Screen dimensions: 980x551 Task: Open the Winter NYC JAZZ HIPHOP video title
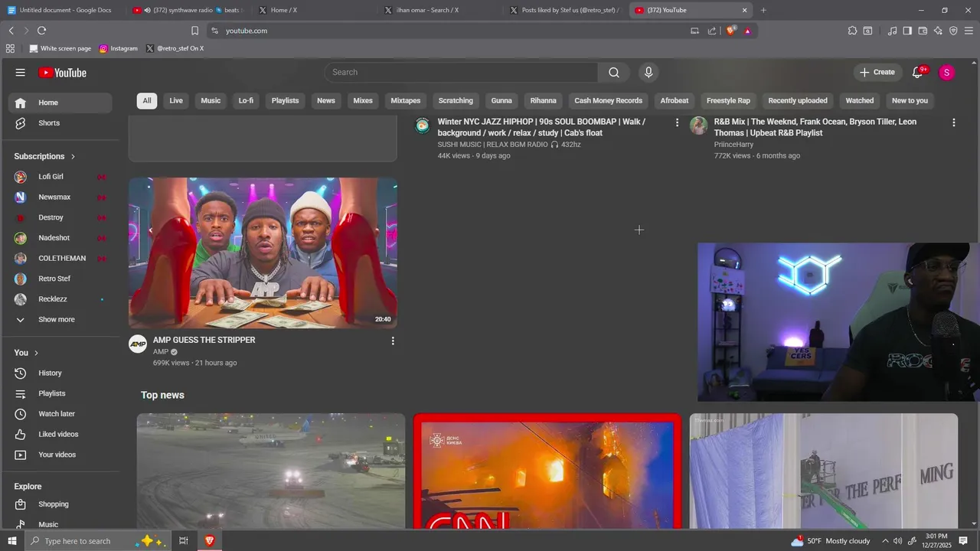click(541, 127)
